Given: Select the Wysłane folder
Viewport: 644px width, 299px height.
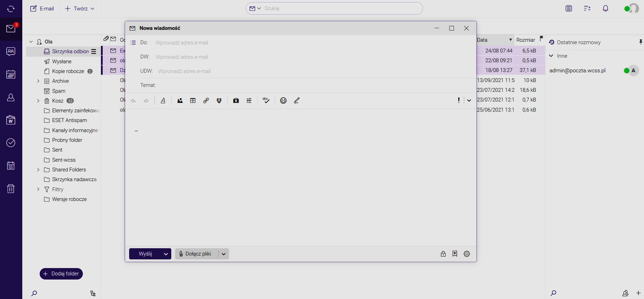Looking at the screenshot, I should point(62,62).
